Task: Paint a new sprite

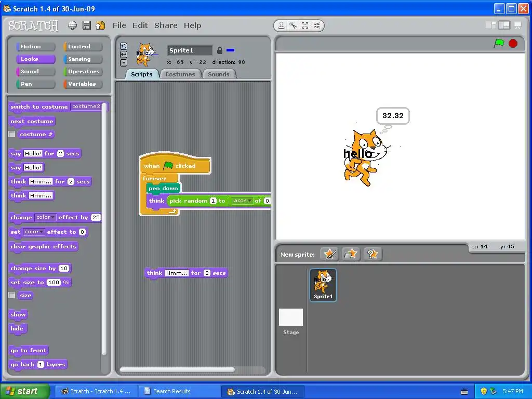Action: [x=330, y=254]
